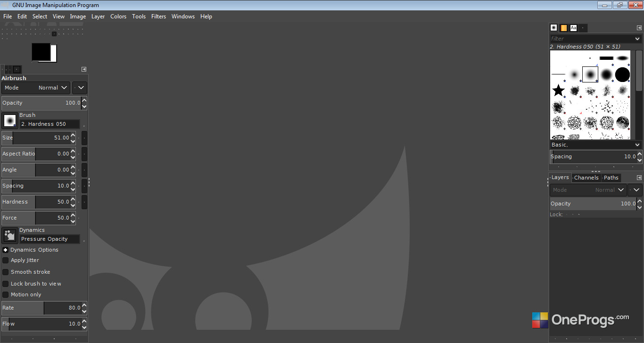Viewport: 644px width, 343px height.
Task: Click the brush preview thumbnail in tool options
Action: pos(9,121)
